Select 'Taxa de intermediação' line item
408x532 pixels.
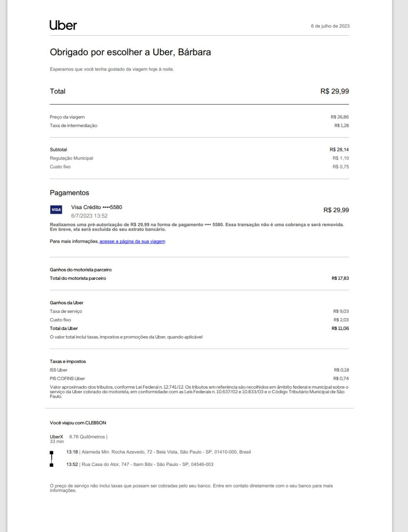74,126
